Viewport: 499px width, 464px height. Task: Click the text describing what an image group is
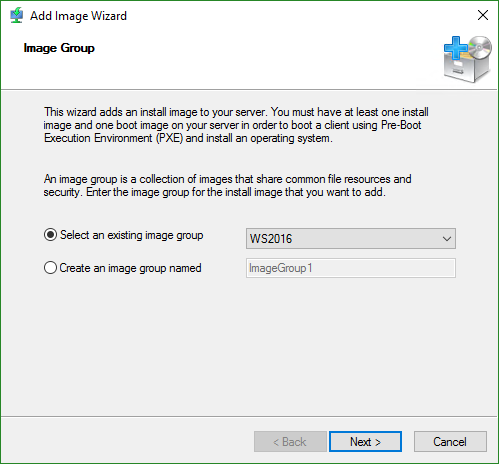point(227,185)
